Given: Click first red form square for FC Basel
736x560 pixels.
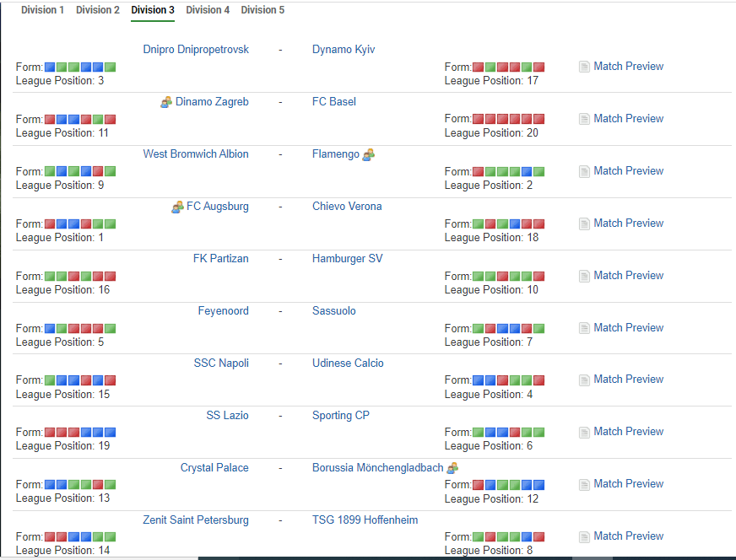Looking at the screenshot, I should (479, 120).
